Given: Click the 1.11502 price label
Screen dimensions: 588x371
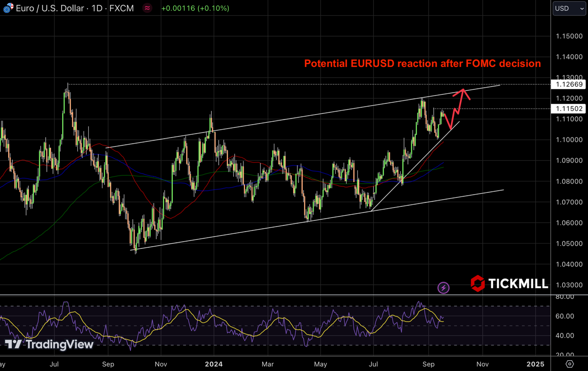Looking at the screenshot, I should (569, 109).
